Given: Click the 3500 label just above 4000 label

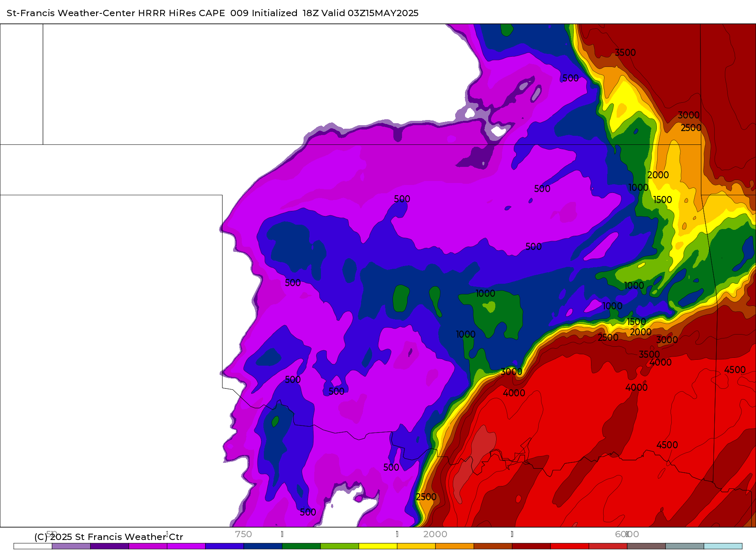Looking at the screenshot, I should coord(649,355).
